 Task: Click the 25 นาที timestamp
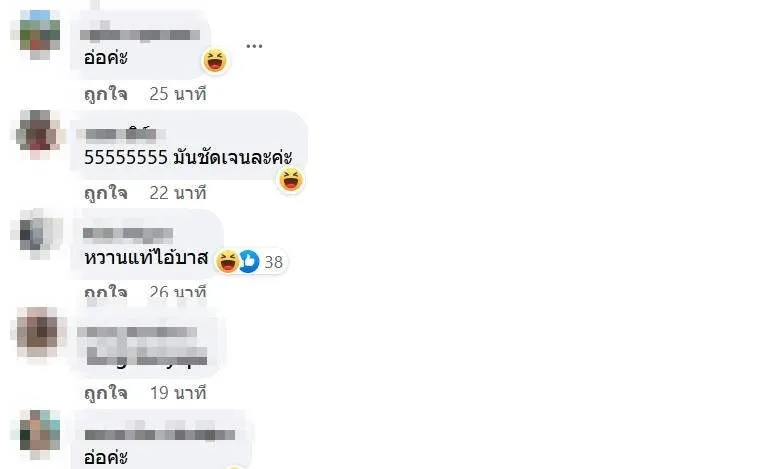click(178, 94)
